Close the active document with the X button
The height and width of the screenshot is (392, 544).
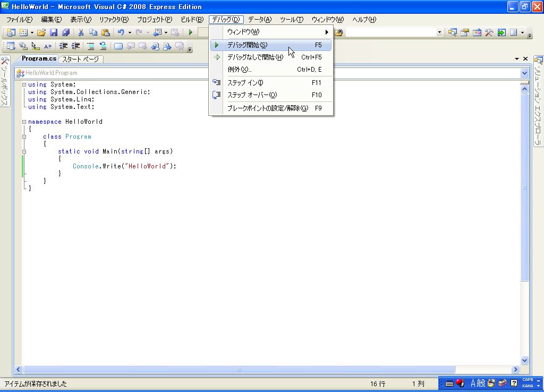tap(525, 59)
